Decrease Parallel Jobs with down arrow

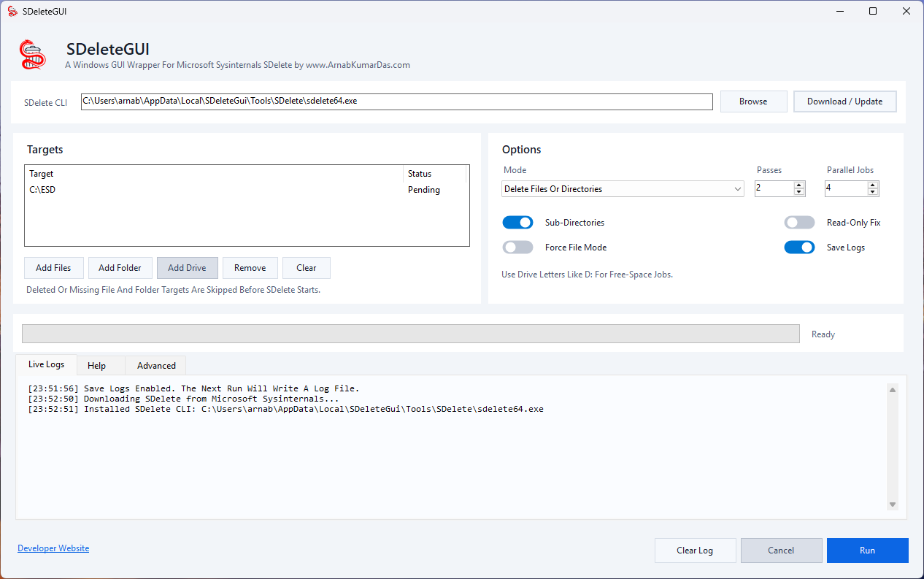click(873, 193)
